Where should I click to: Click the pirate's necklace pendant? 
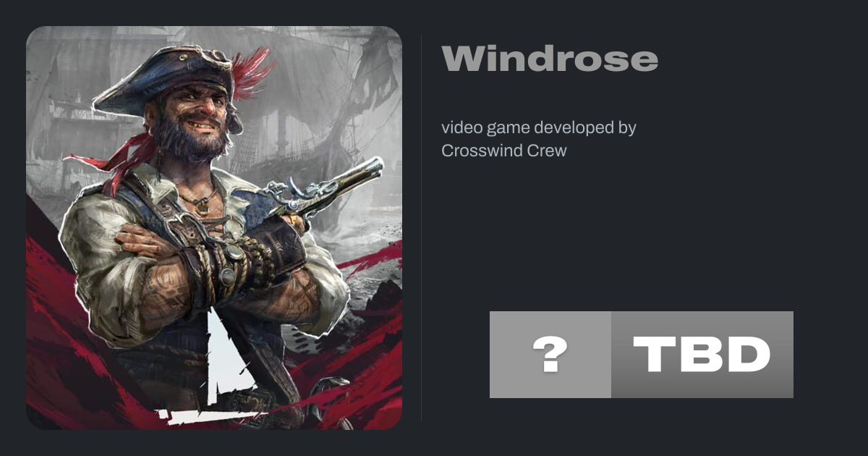tap(203, 206)
